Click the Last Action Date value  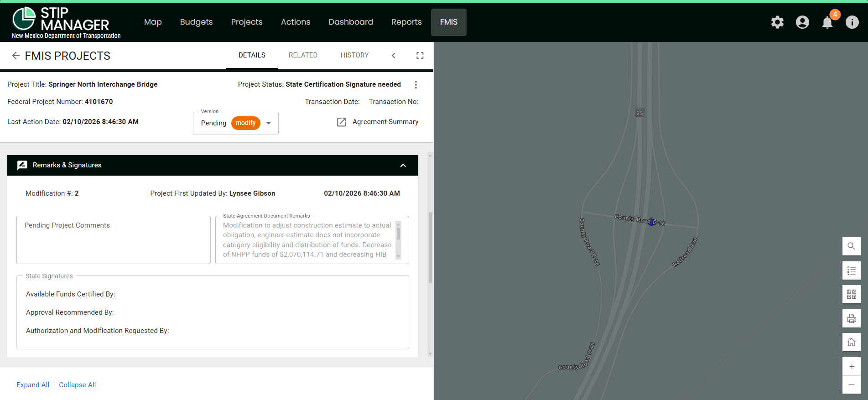(x=101, y=122)
